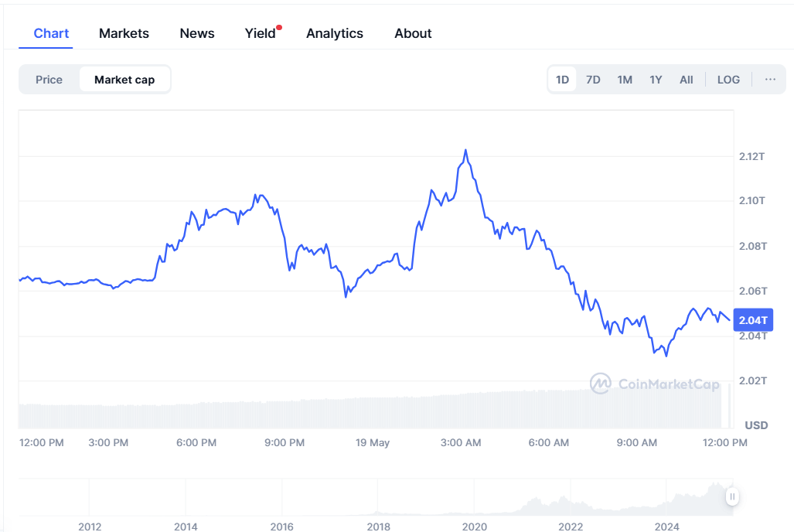The width and height of the screenshot is (794, 532).
Task: Select the Market cap view
Action: tap(124, 80)
